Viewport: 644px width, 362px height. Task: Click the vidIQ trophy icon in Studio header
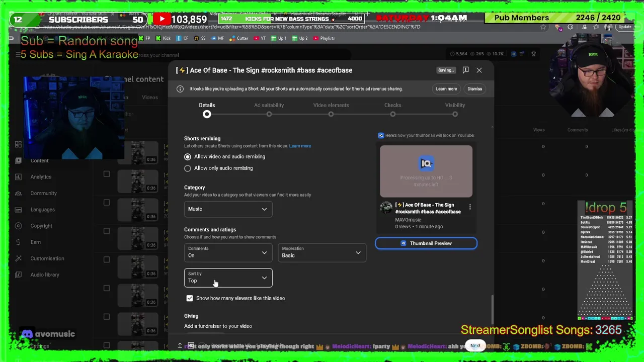(x=534, y=54)
